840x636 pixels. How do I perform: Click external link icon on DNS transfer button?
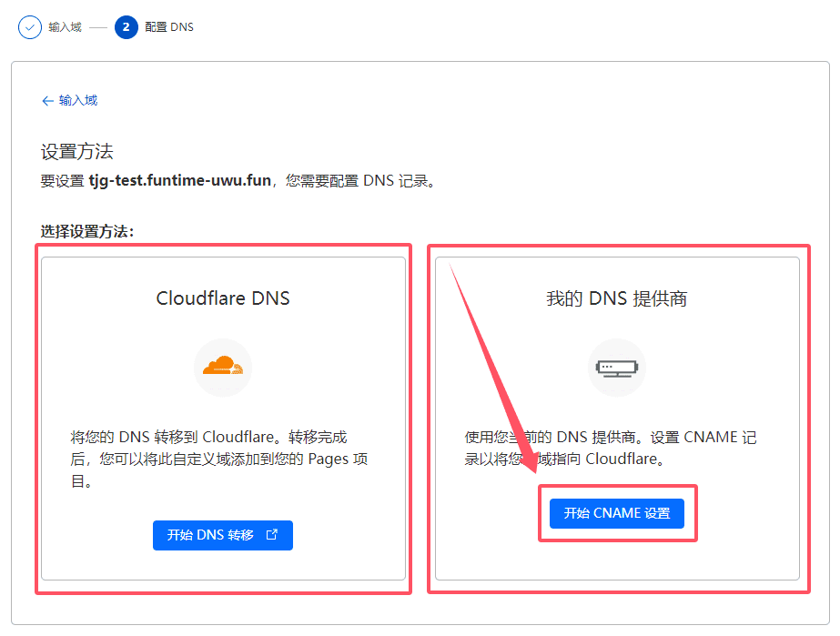[x=271, y=535]
